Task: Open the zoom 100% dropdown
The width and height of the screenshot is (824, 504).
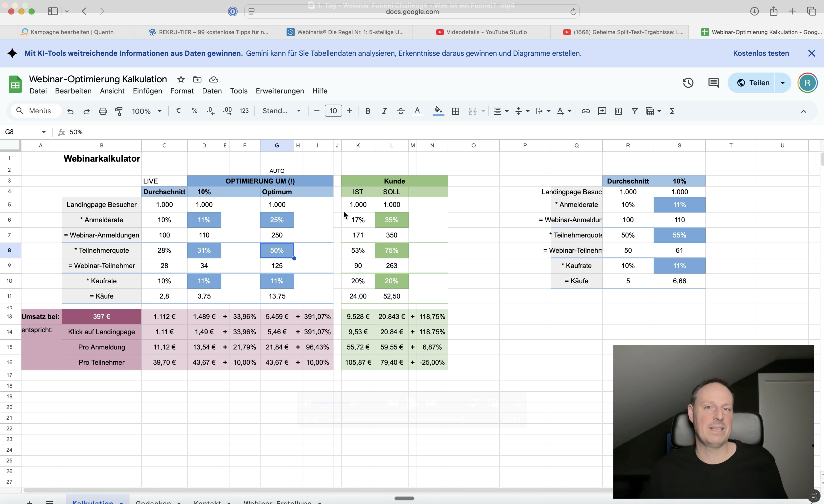Action: (x=147, y=111)
